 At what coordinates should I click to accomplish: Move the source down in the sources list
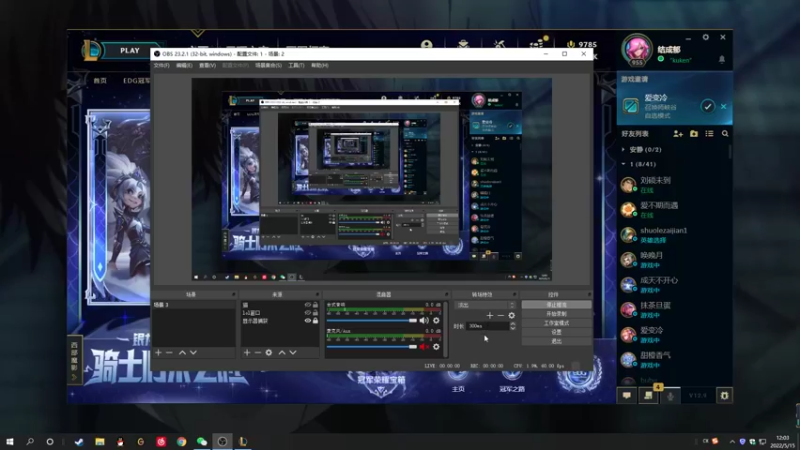click(x=293, y=353)
